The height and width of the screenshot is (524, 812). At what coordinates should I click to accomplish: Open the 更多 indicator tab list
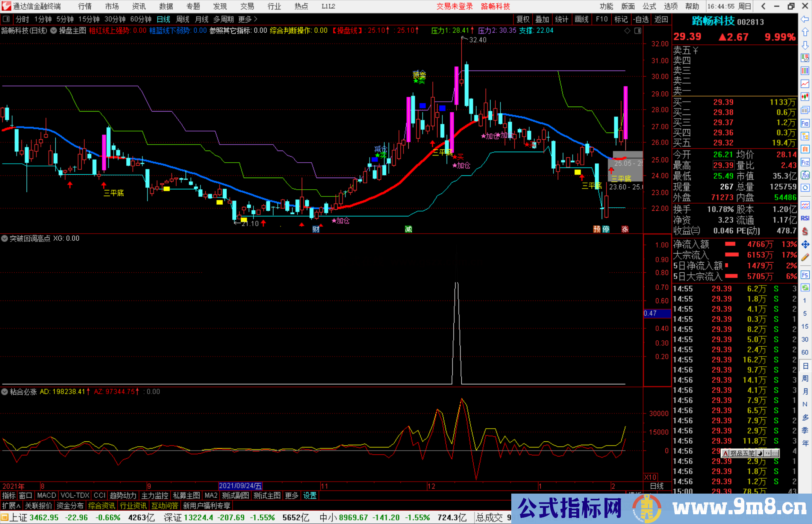coord(291,495)
